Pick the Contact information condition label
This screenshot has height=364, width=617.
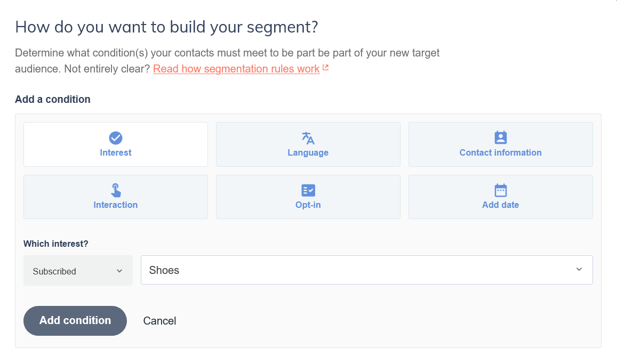pos(500,152)
